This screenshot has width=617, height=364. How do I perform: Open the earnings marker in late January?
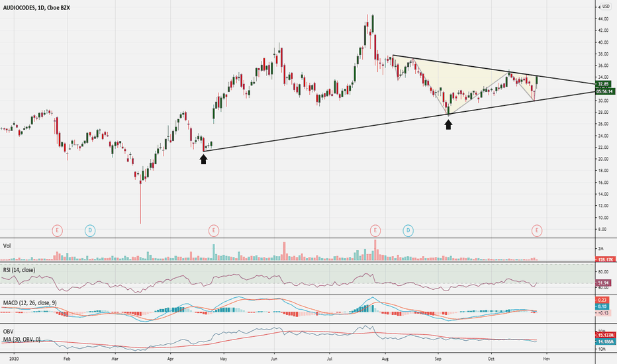click(57, 230)
